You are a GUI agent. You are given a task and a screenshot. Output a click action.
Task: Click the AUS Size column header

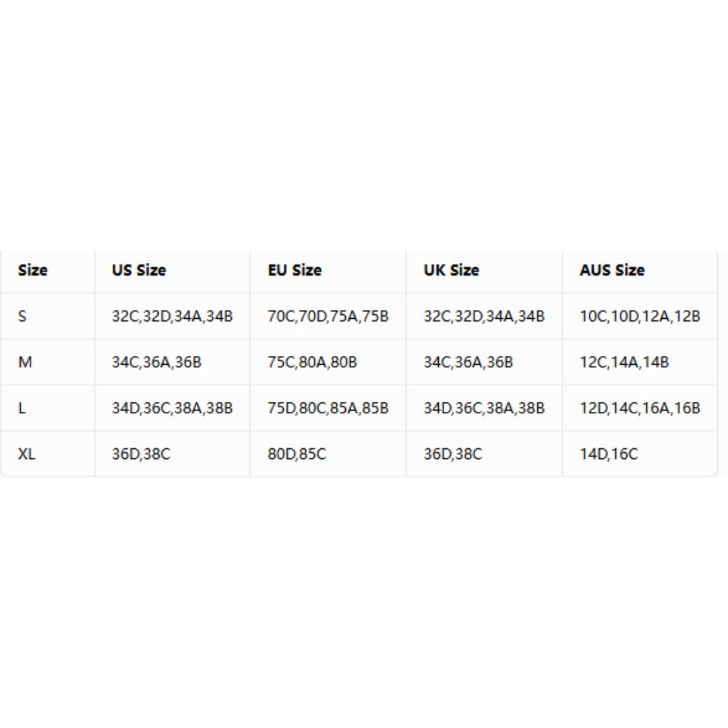pos(612,270)
